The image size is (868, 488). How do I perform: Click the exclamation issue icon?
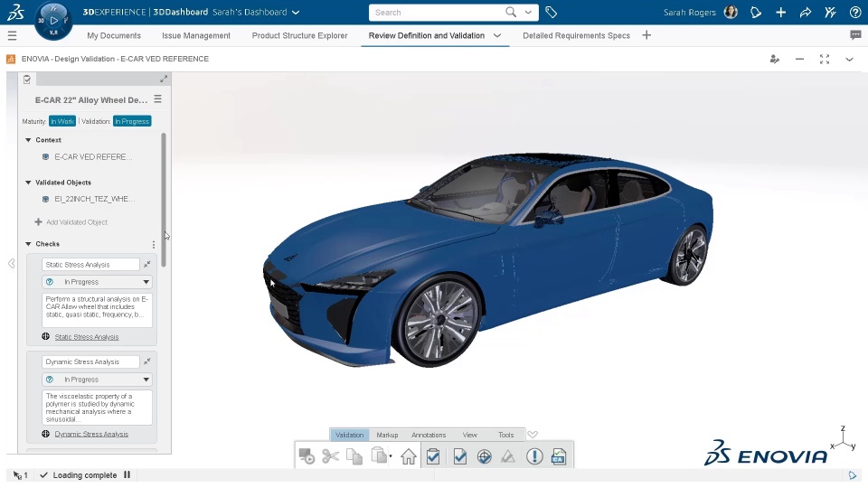(x=534, y=456)
